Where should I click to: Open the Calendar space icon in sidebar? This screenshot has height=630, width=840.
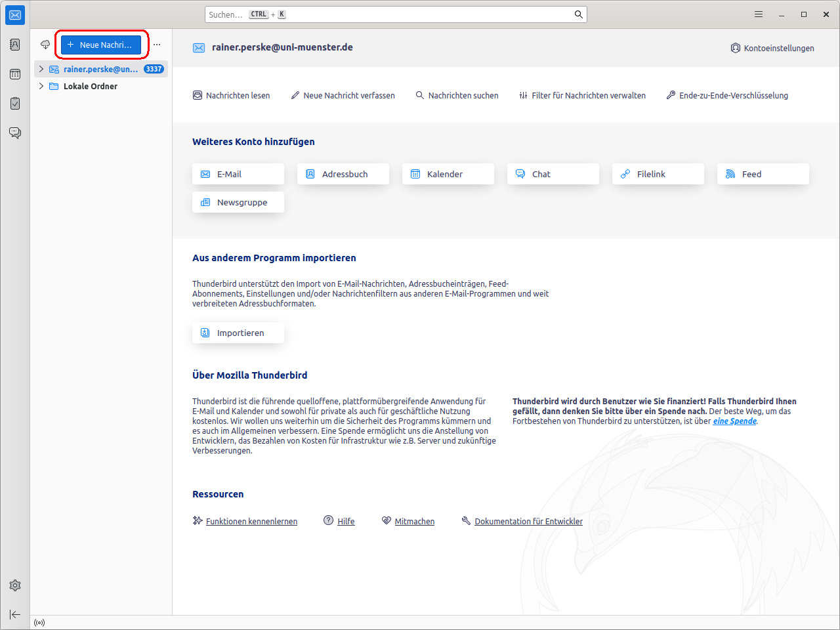15,74
